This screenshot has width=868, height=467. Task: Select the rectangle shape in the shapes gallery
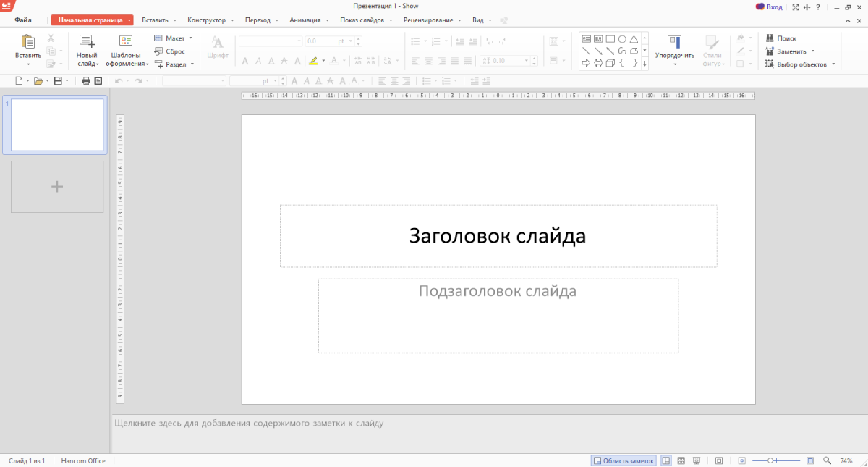pyautogui.click(x=610, y=39)
